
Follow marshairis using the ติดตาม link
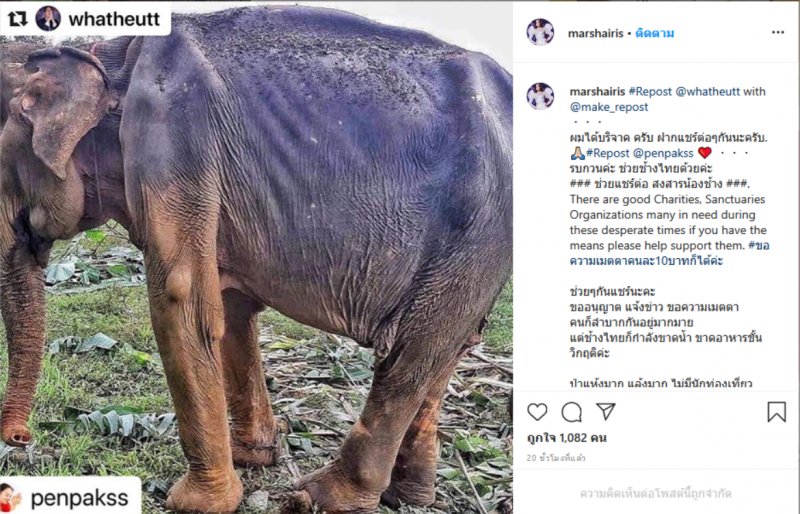click(x=654, y=33)
